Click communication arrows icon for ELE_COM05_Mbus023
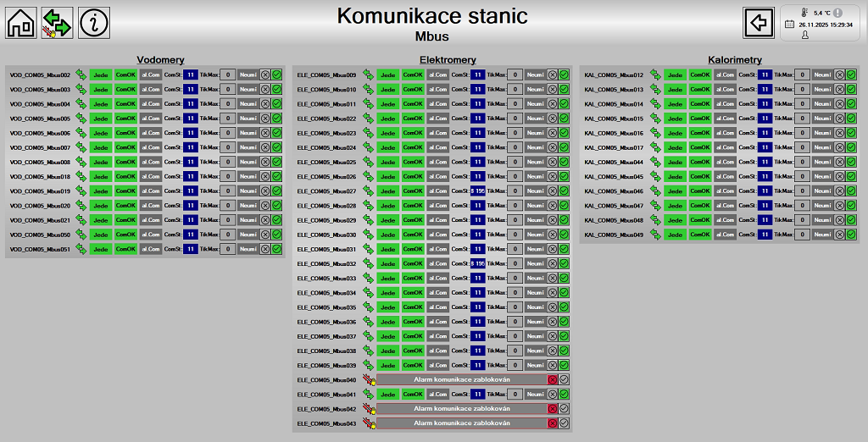Viewport: 868px width, 442px height. tap(369, 133)
